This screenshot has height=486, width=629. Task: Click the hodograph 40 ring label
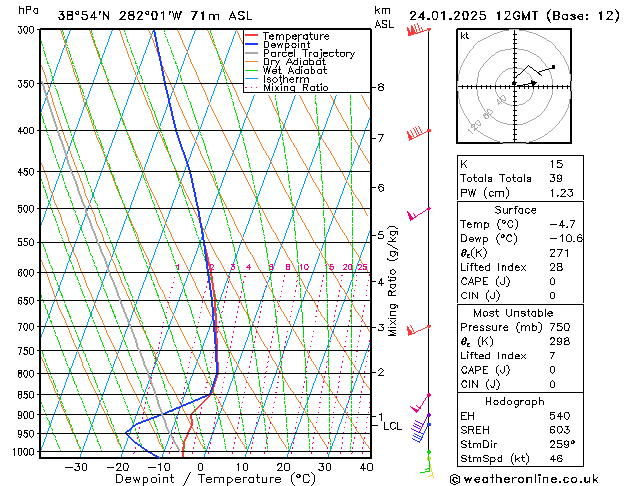click(501, 100)
